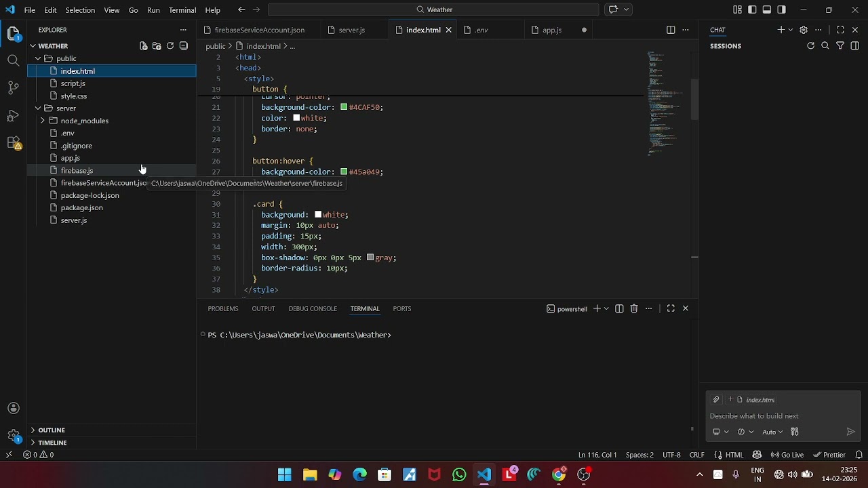Collapse the public folder
The height and width of the screenshot is (488, 868).
38,58
